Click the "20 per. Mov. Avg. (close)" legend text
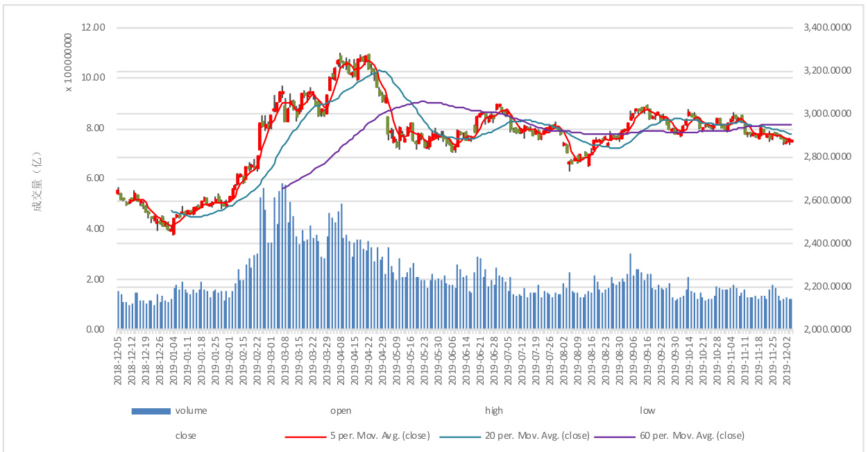The width and height of the screenshot is (868, 452). click(x=536, y=436)
